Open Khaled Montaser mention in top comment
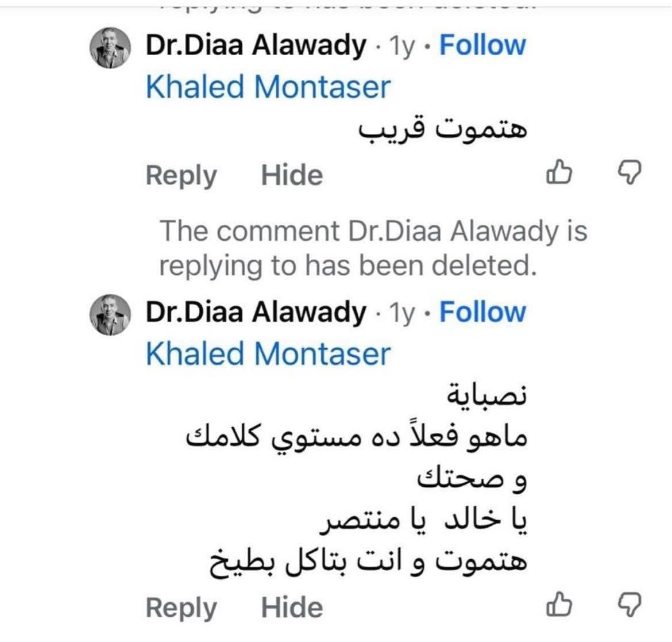672x642 pixels. click(x=268, y=87)
